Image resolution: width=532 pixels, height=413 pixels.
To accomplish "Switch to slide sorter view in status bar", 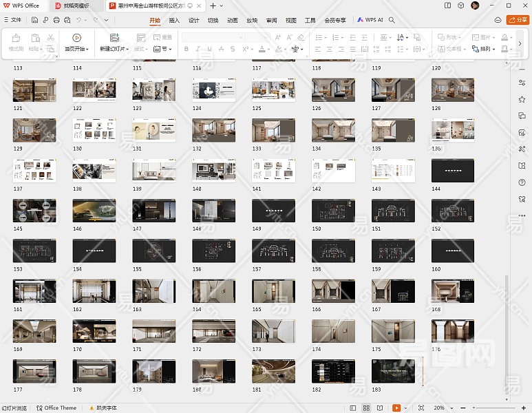I will pos(365,408).
